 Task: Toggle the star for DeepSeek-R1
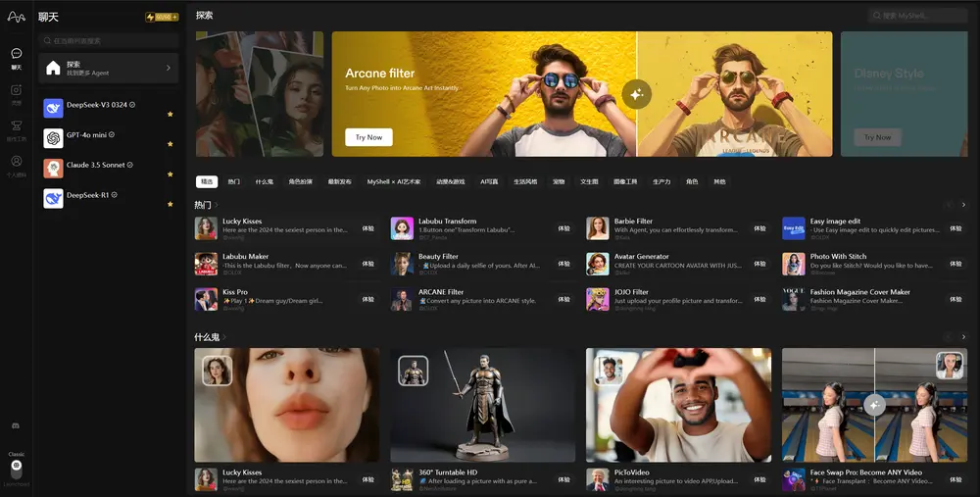[x=170, y=205]
